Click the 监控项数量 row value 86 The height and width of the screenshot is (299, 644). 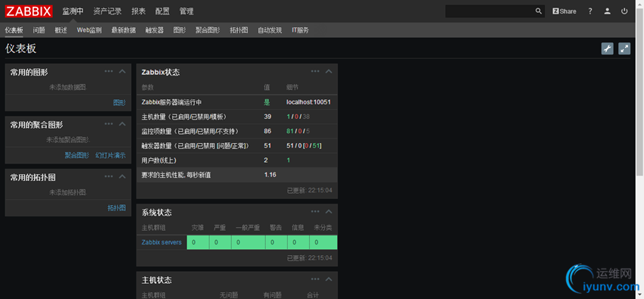point(267,131)
